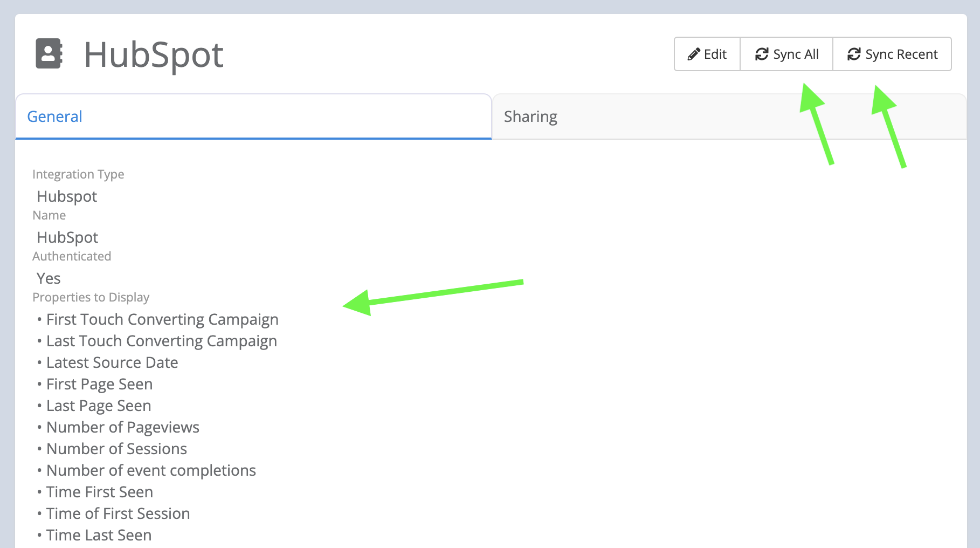Switch to the Sharing tab
The image size is (980, 548).
pos(530,117)
